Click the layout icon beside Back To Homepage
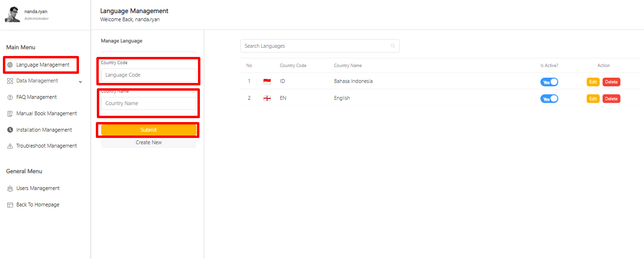The height and width of the screenshot is (259, 644). click(10, 205)
